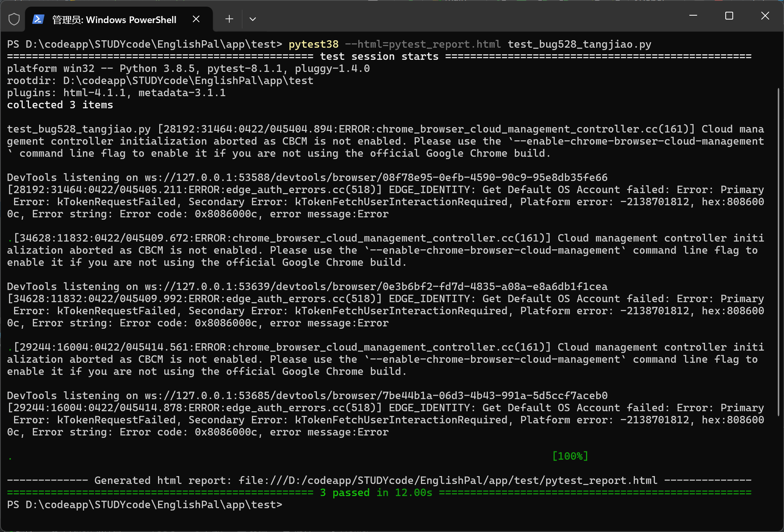Click the bottom command prompt line

[145, 505]
